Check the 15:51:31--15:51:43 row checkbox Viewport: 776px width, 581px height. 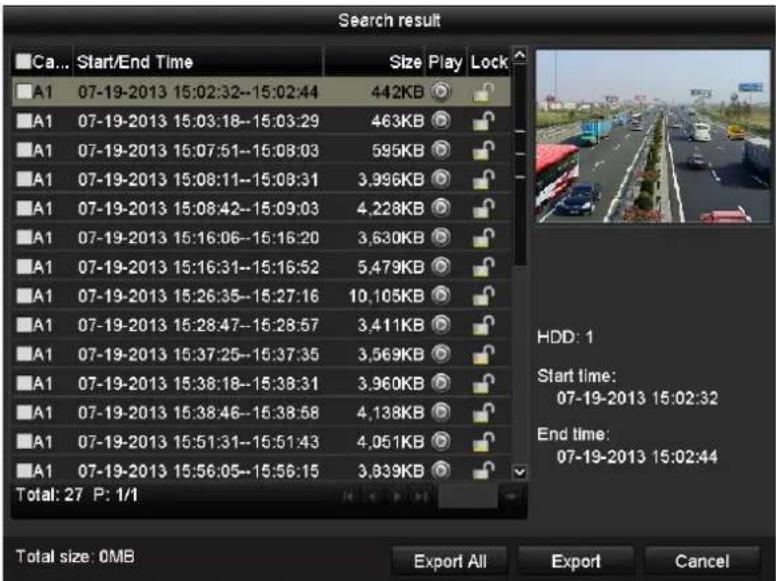[24, 441]
